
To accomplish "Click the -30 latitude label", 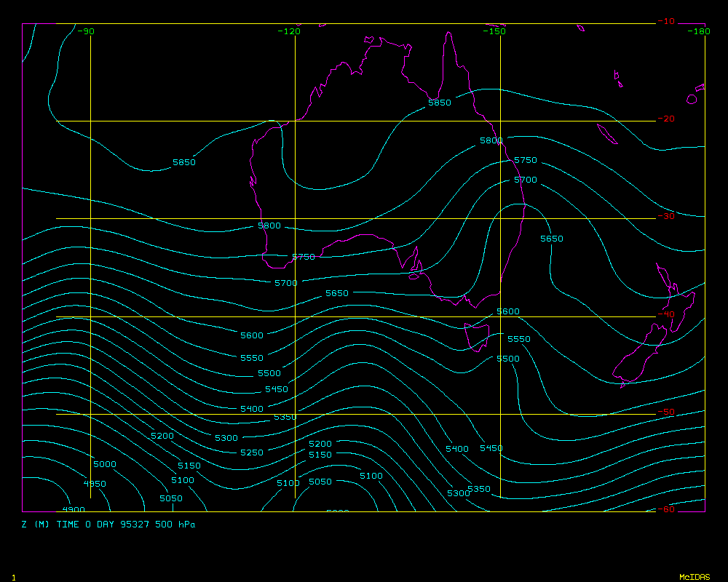I will [665, 217].
